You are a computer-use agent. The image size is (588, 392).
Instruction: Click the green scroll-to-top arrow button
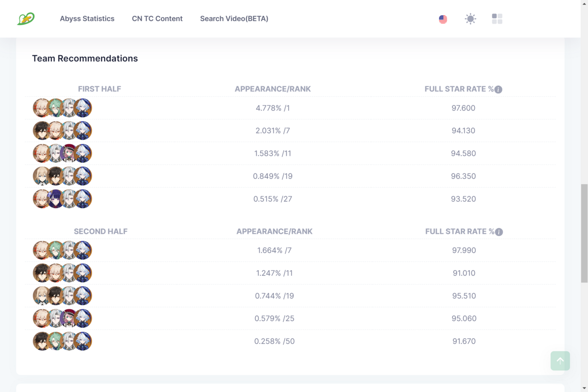(x=560, y=361)
